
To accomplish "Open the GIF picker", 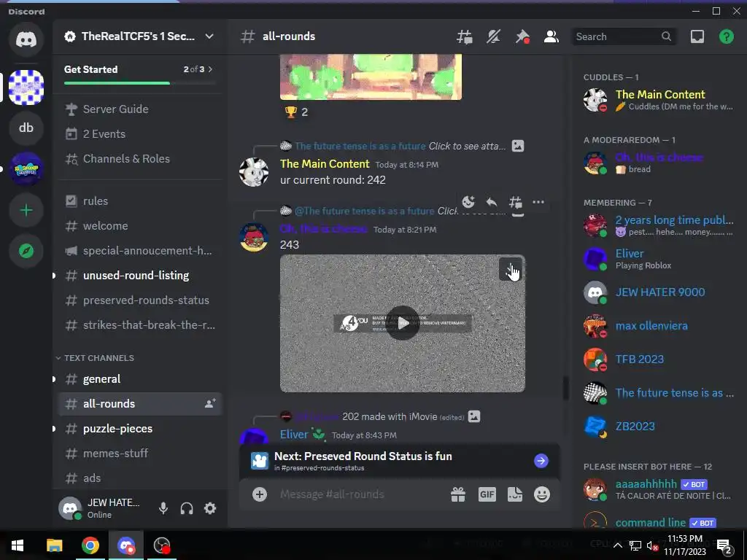I will click(x=487, y=495).
